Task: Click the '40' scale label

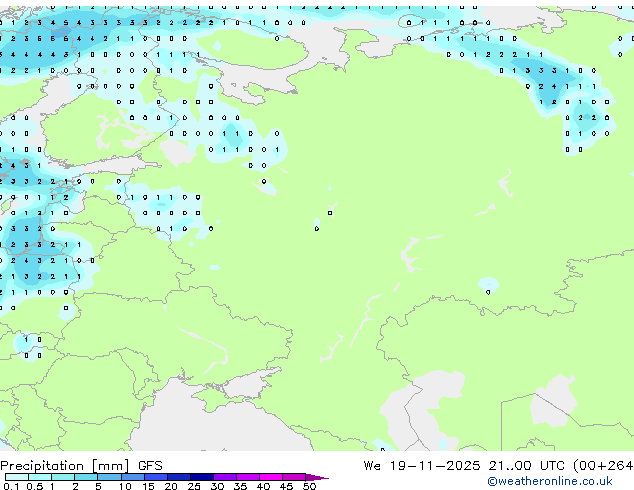Action: pos(264,486)
